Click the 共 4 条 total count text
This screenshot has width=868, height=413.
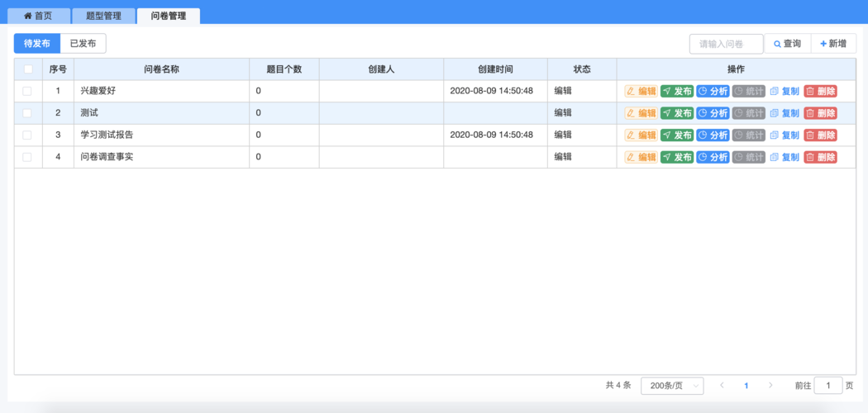pyautogui.click(x=618, y=386)
